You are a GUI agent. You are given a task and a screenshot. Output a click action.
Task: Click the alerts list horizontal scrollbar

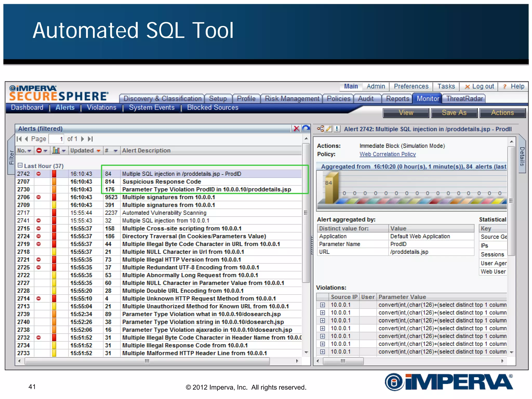(x=147, y=361)
